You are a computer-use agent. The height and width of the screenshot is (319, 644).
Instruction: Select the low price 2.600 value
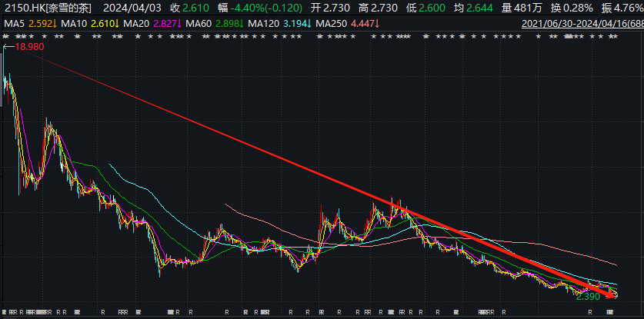point(443,8)
